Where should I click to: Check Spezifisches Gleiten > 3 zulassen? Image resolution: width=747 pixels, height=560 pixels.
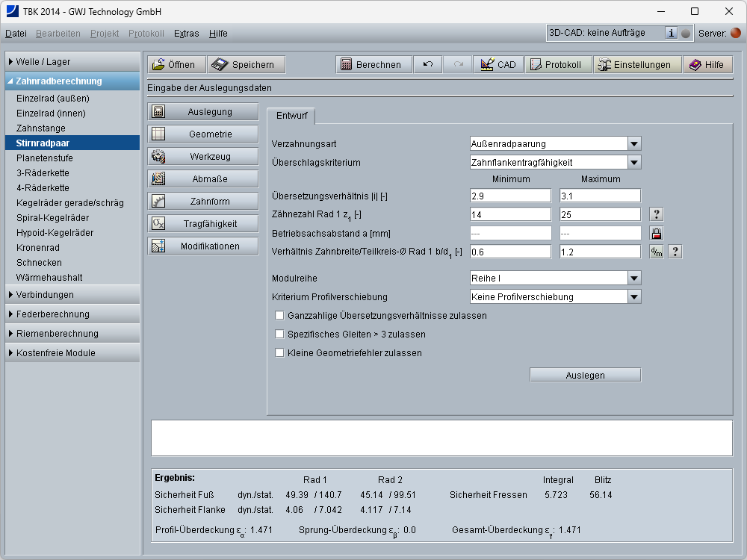280,335
